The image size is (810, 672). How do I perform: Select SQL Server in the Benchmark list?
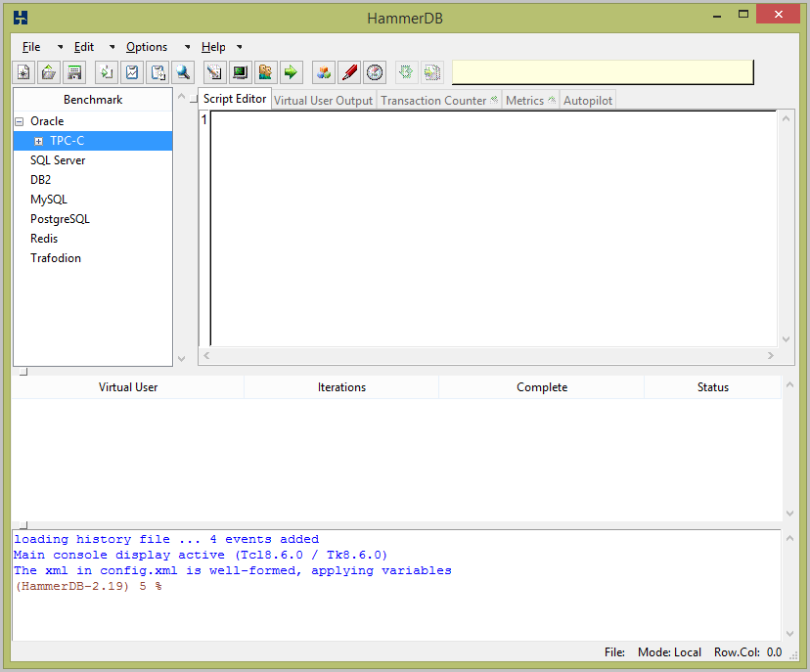pos(58,160)
